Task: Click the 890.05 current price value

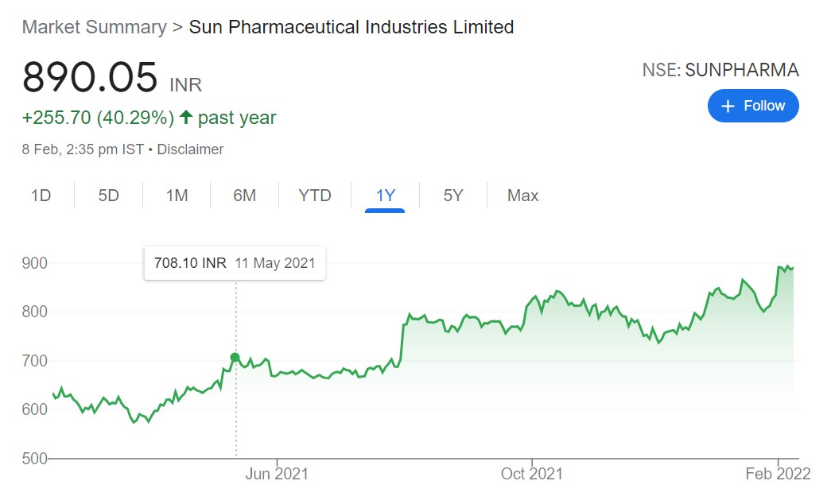Action: click(x=90, y=78)
